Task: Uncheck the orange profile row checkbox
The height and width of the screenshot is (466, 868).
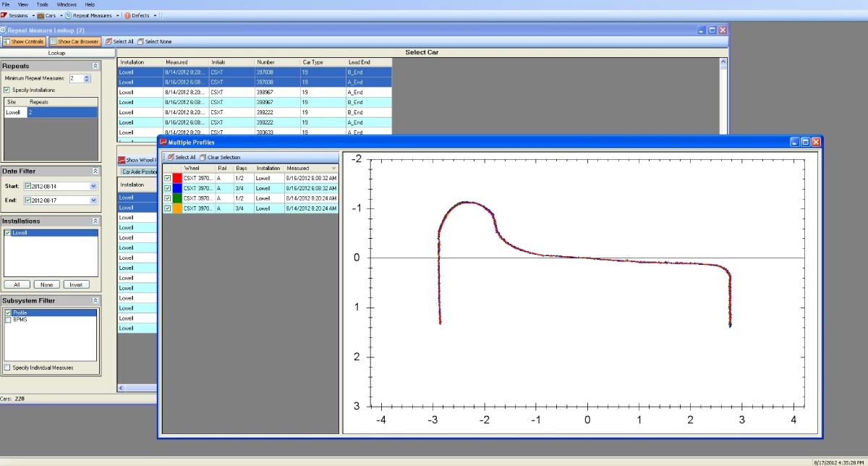Action: [x=168, y=208]
